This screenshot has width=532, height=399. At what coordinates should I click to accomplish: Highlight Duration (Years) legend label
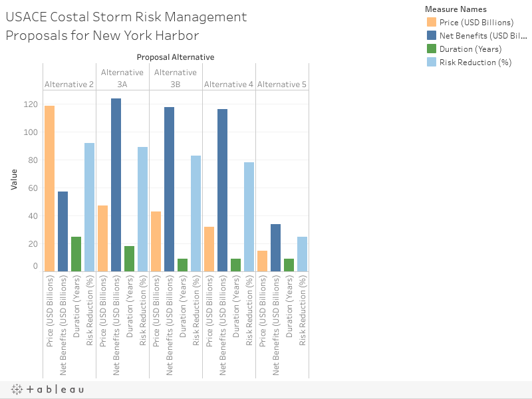pyautogui.click(x=470, y=49)
